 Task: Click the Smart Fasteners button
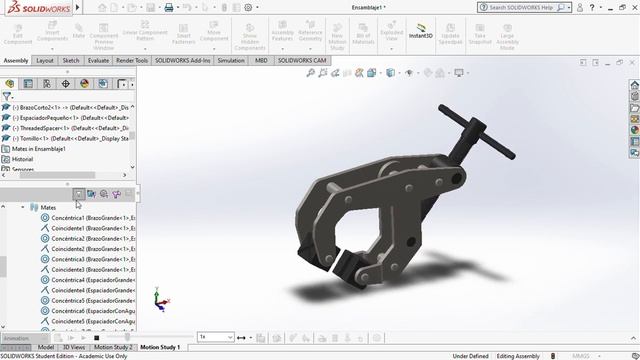183,34
